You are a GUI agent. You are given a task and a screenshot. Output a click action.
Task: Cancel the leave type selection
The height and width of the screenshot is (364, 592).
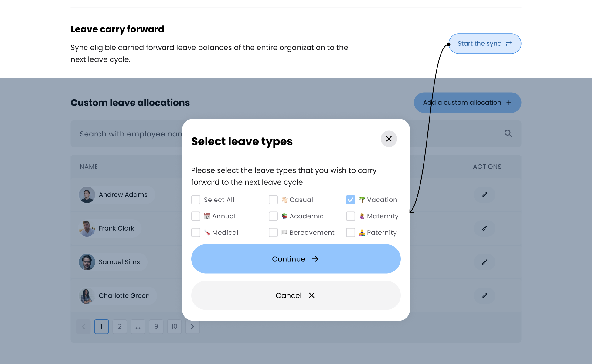[x=295, y=295]
